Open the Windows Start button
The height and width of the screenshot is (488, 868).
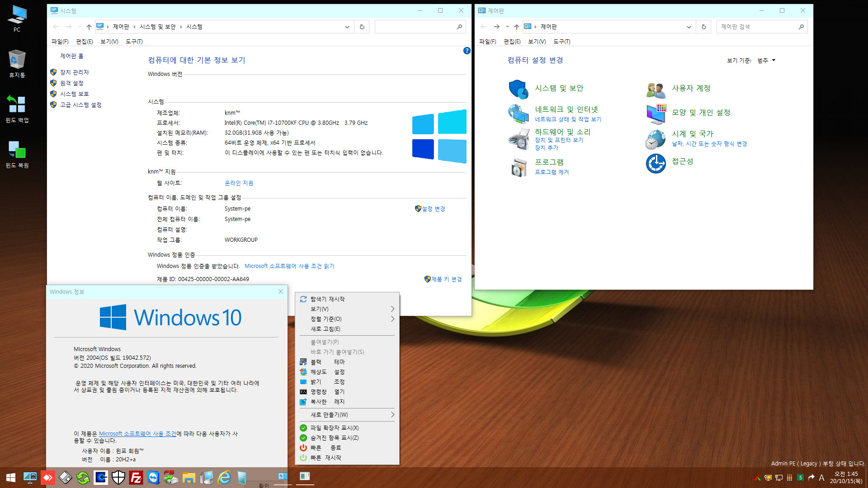(11, 478)
